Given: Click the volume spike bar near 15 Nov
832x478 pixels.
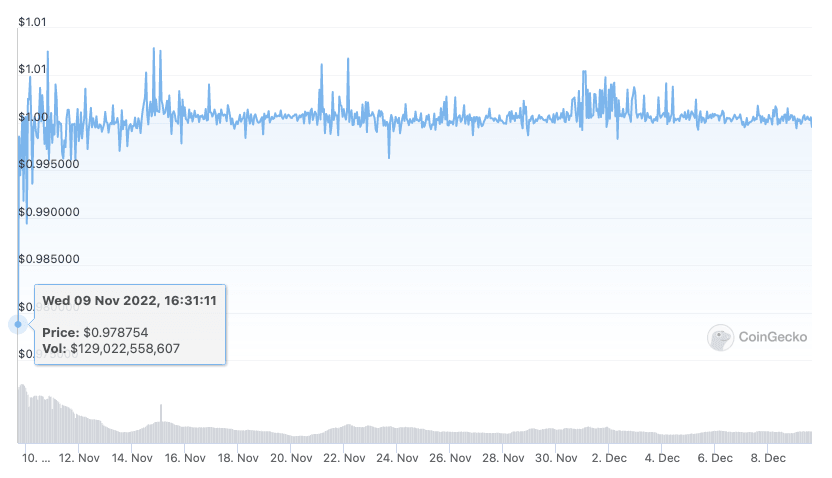Looking at the screenshot, I should click(161, 423).
